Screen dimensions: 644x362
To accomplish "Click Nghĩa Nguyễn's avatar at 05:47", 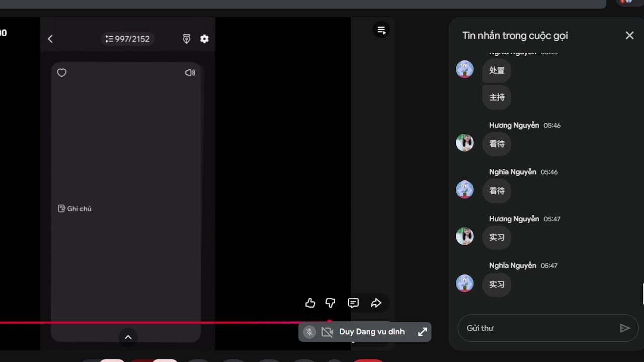I will pos(465,283).
